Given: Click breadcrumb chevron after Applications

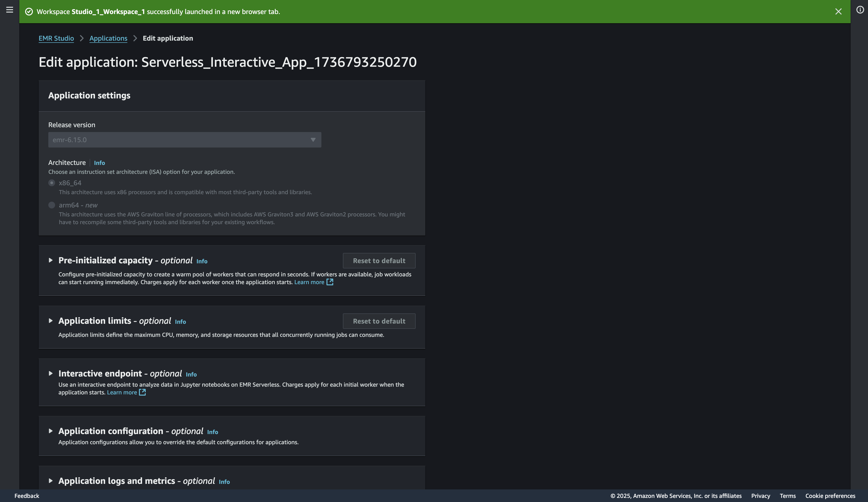Looking at the screenshot, I should pyautogui.click(x=135, y=38).
